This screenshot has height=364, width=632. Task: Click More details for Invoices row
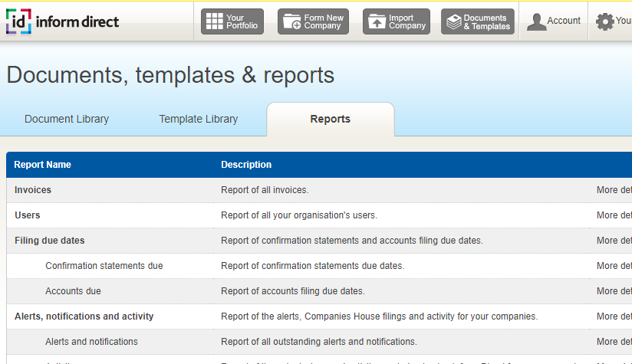614,190
